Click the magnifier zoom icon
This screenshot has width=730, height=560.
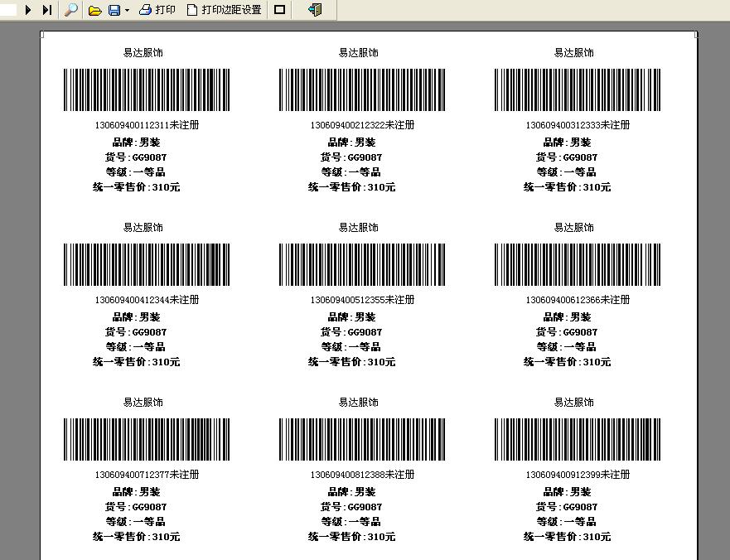70,10
